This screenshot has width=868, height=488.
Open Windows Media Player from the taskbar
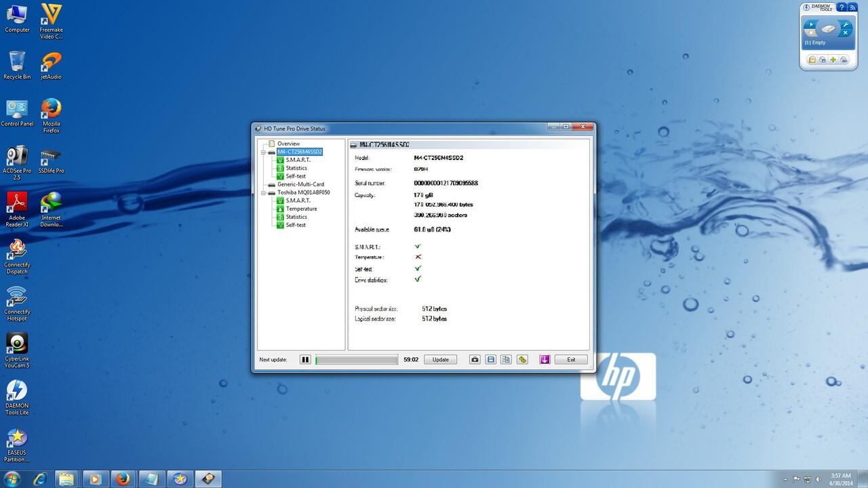click(x=96, y=479)
